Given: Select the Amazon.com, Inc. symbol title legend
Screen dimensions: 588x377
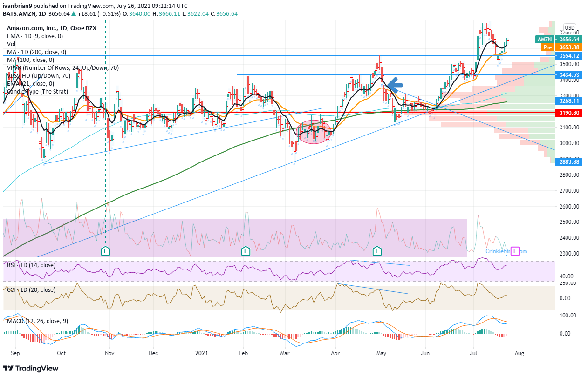Looking at the screenshot, I should (52, 28).
